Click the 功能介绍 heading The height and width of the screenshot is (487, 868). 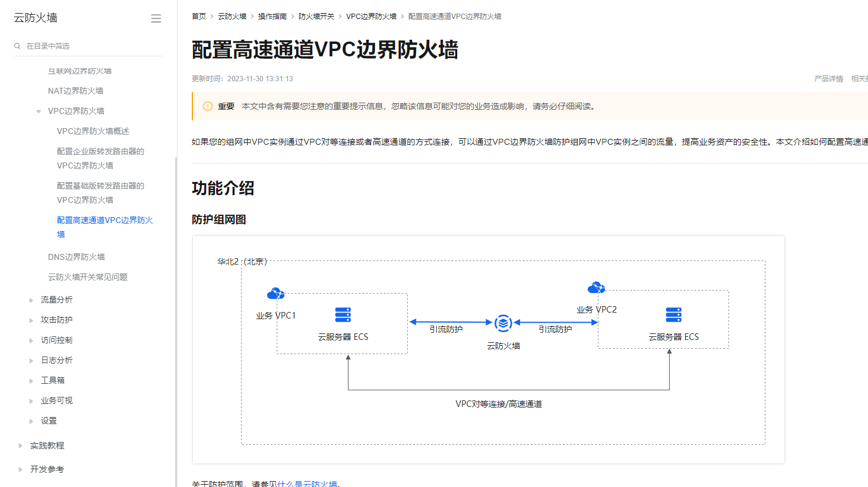(x=223, y=188)
